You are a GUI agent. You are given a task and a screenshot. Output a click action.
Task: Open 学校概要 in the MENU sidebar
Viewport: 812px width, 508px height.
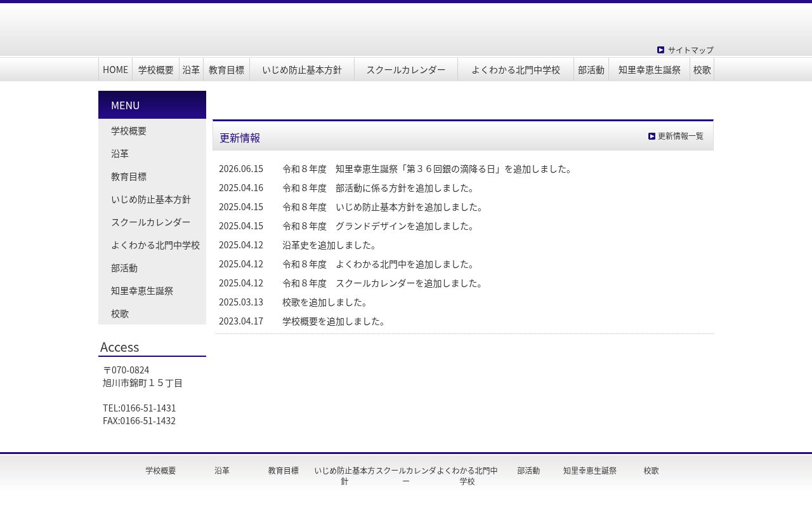152,131
